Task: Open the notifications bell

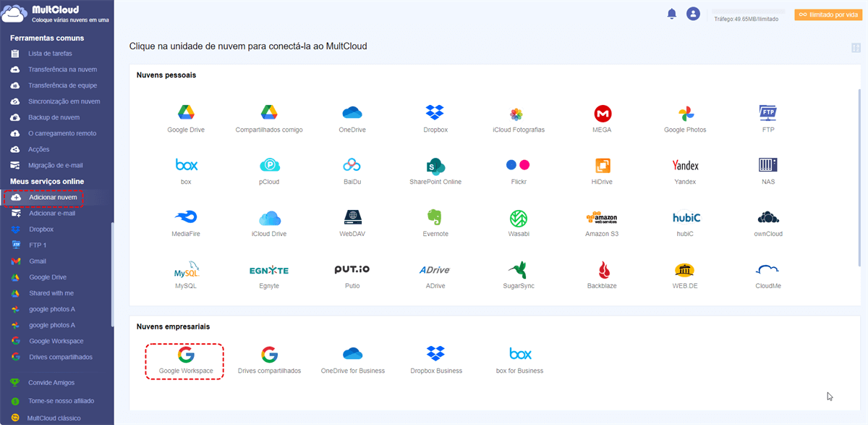Action: [671, 14]
